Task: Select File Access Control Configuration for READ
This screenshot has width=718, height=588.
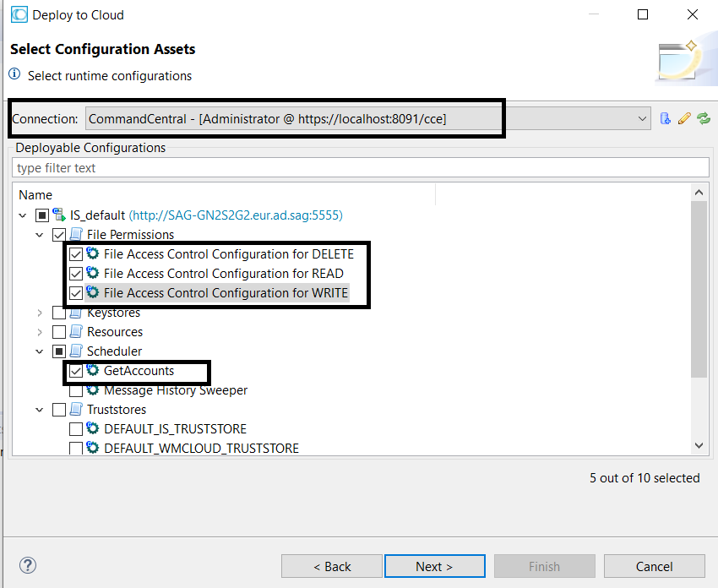Action: 224,274
